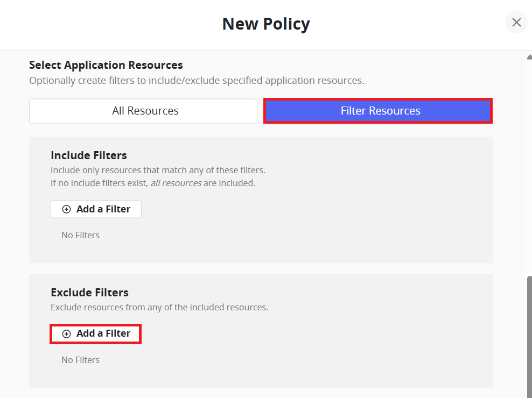This screenshot has width=532, height=398.
Task: Click the Select Application Resources heading
Action: [x=106, y=65]
